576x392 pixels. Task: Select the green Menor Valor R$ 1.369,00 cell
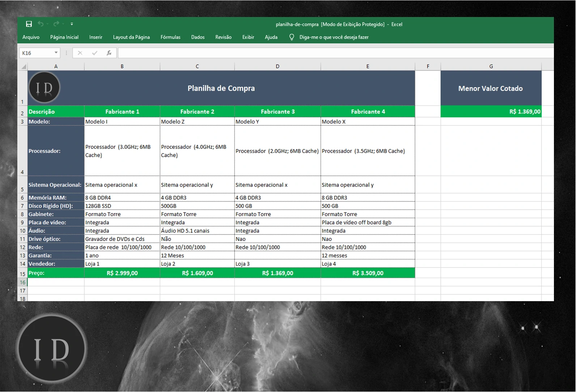tap(491, 111)
